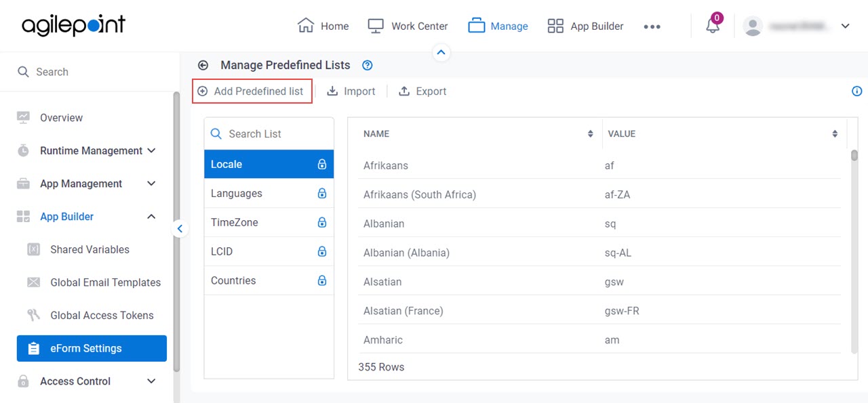Collapse the top navigation bar chevron

441,52
